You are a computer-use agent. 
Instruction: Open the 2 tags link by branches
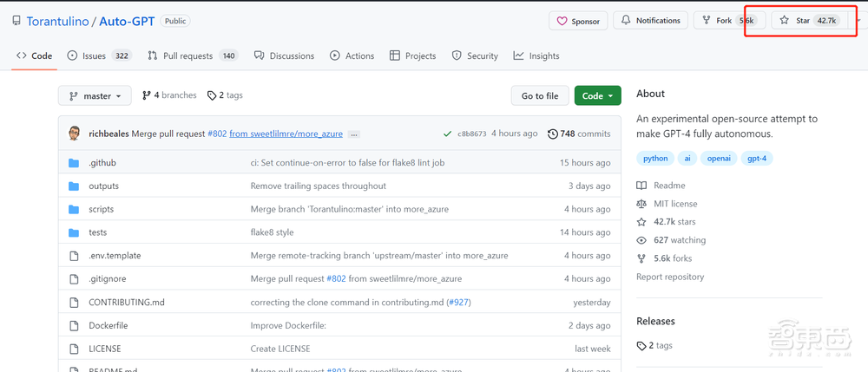[x=225, y=95]
